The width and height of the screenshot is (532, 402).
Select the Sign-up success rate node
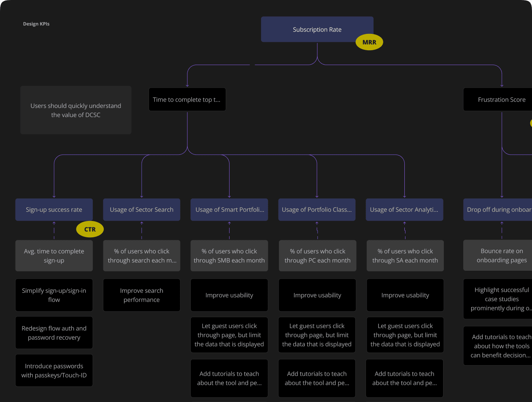click(x=54, y=210)
